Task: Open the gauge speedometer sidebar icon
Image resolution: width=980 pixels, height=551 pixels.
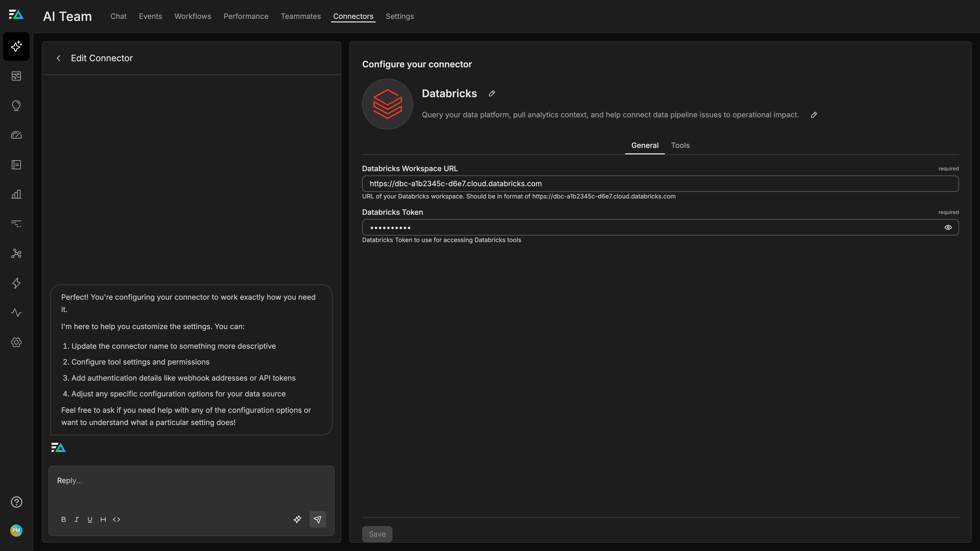Action: tap(16, 135)
